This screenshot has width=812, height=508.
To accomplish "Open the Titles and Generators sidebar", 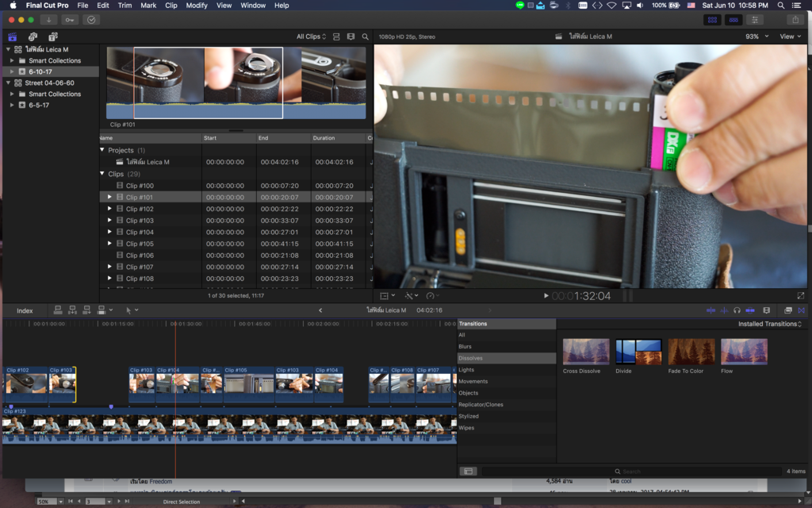I will click(x=53, y=37).
